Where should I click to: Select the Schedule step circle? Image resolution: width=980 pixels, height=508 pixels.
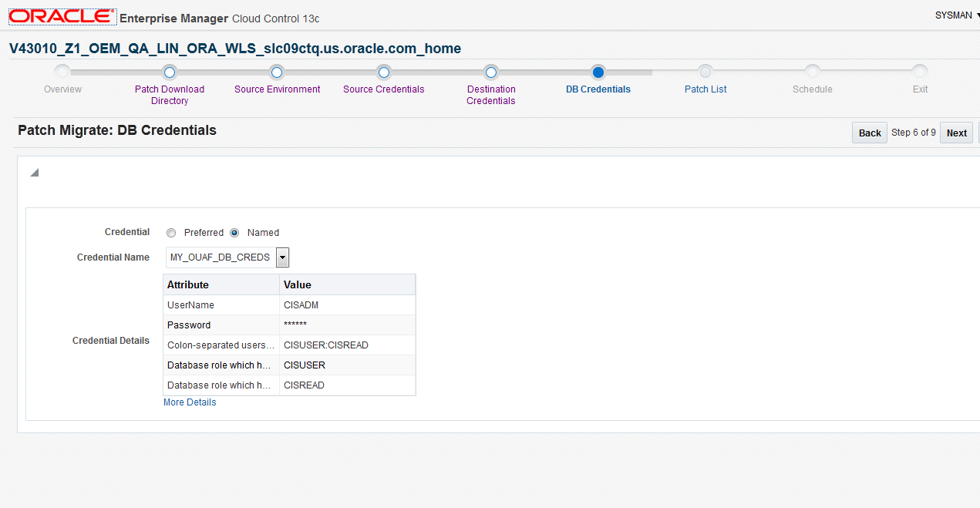point(812,72)
